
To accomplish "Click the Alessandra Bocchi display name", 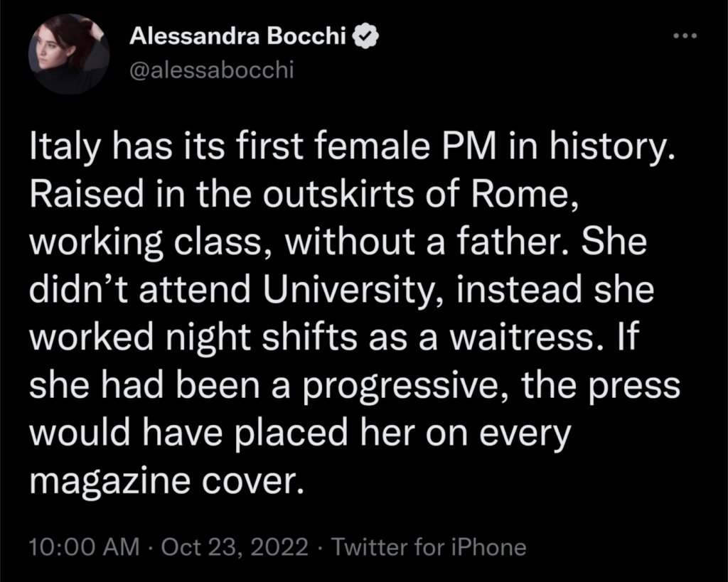I will (x=241, y=38).
